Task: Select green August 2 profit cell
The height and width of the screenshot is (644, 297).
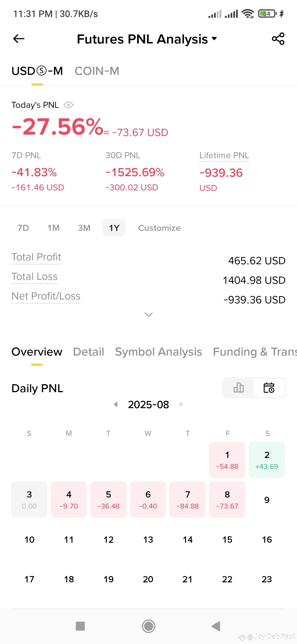Action: click(267, 460)
